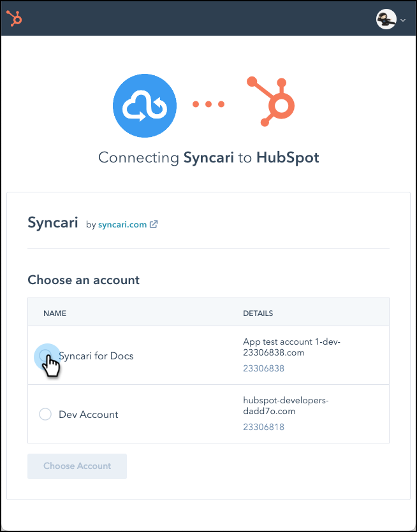
Task: Click the DETAILS column header
Action: coord(258,313)
